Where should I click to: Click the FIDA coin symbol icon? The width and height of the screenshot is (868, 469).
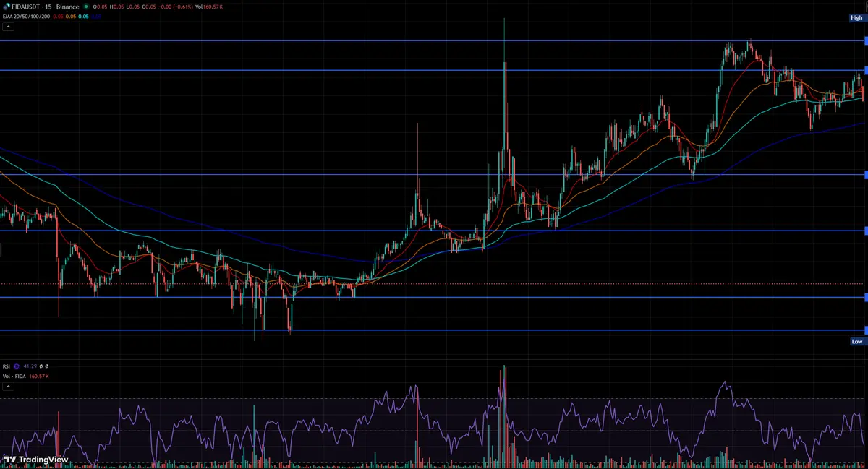7,7
